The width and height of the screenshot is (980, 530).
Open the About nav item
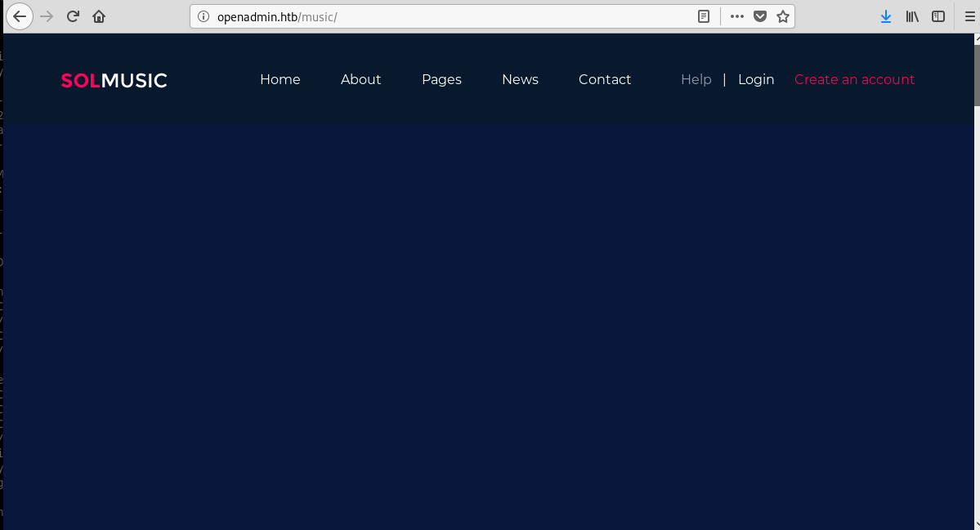(x=360, y=79)
